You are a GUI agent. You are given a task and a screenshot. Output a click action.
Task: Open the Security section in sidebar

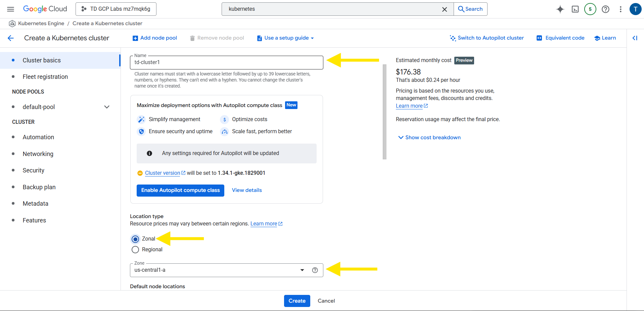point(33,170)
